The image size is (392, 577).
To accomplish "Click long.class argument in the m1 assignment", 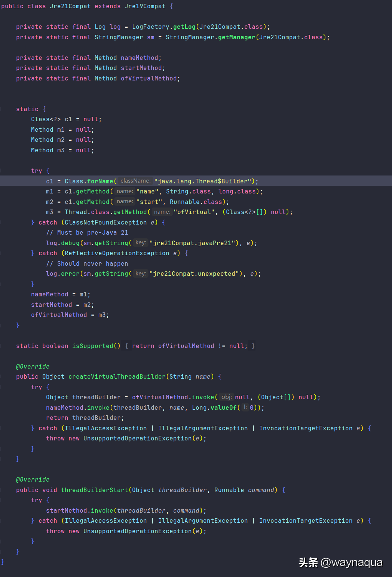I will (237, 192).
